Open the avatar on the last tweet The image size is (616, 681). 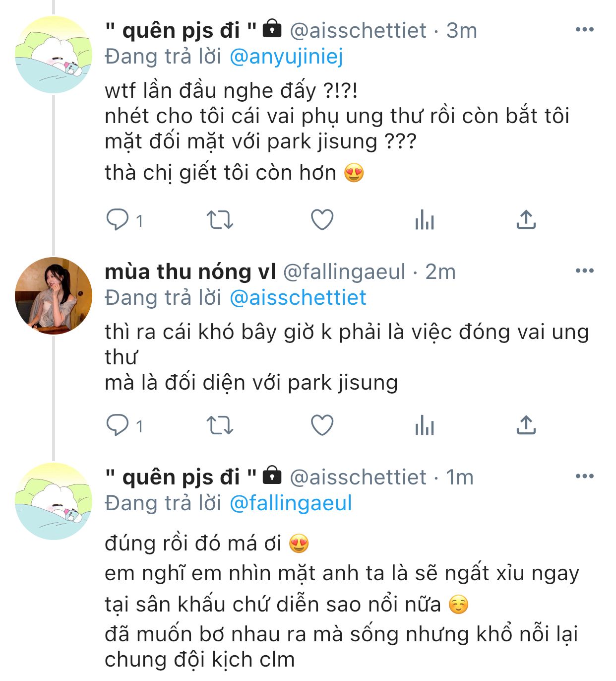[54, 501]
